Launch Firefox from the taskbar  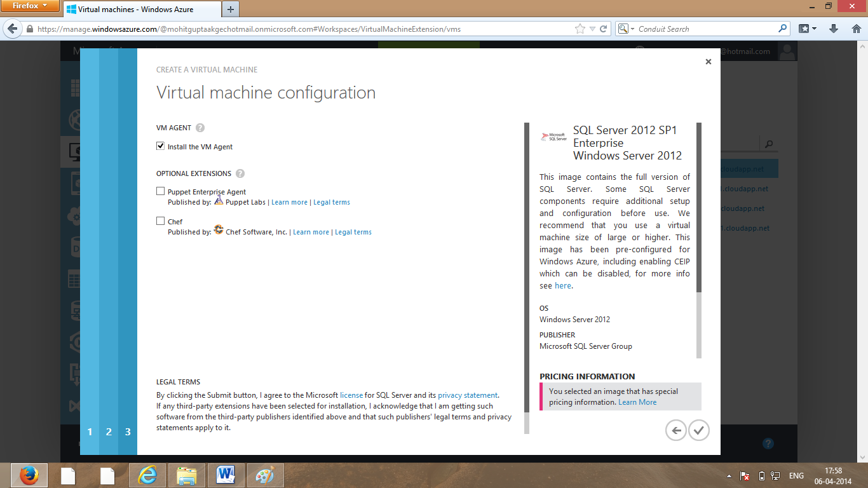pyautogui.click(x=29, y=475)
